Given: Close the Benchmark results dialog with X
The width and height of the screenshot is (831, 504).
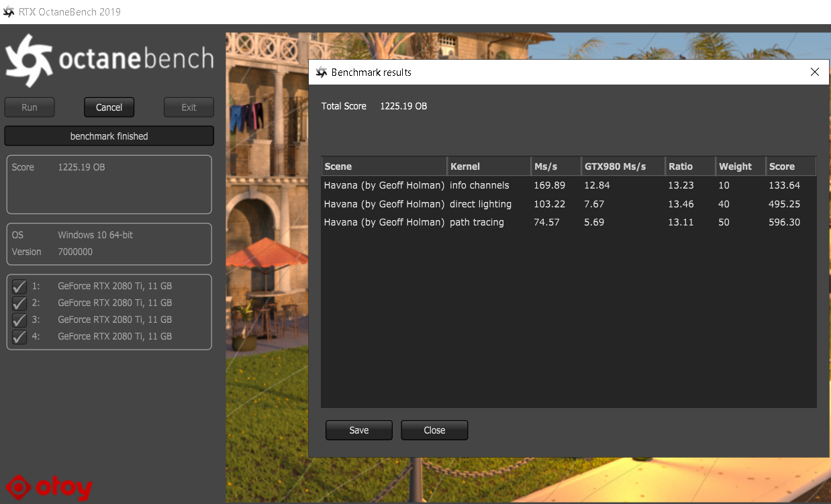Looking at the screenshot, I should (x=815, y=72).
